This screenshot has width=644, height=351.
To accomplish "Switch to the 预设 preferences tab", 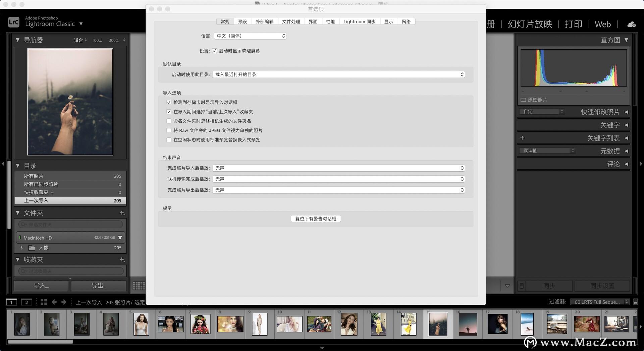I will tap(243, 21).
